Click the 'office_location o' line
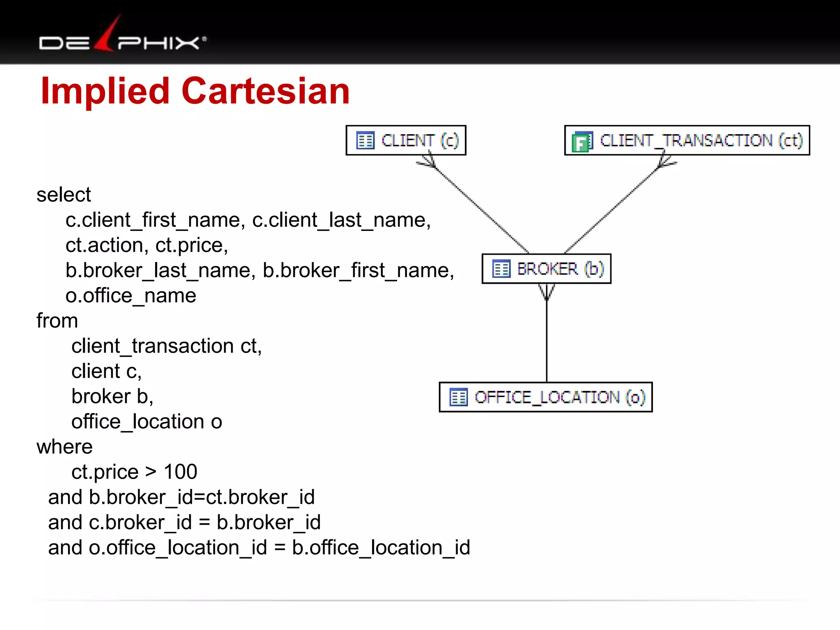The height and width of the screenshot is (630, 840). coord(147,422)
